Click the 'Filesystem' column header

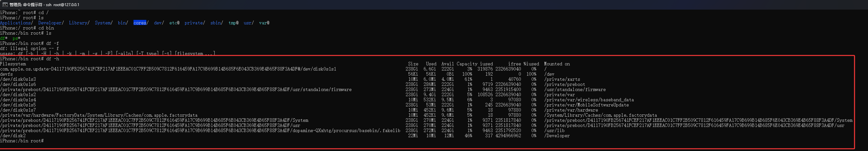(13, 64)
